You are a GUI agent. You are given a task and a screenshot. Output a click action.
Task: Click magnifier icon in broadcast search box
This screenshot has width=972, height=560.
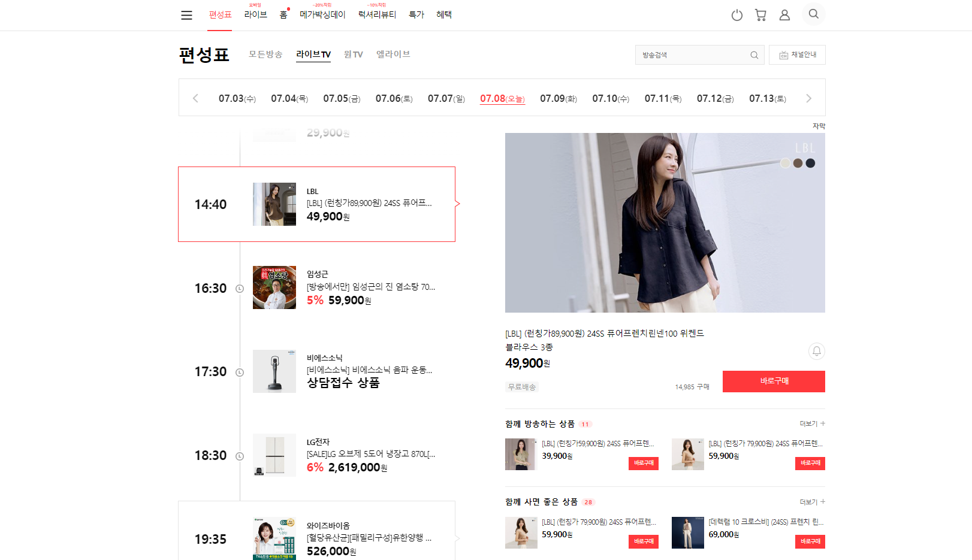click(x=754, y=55)
